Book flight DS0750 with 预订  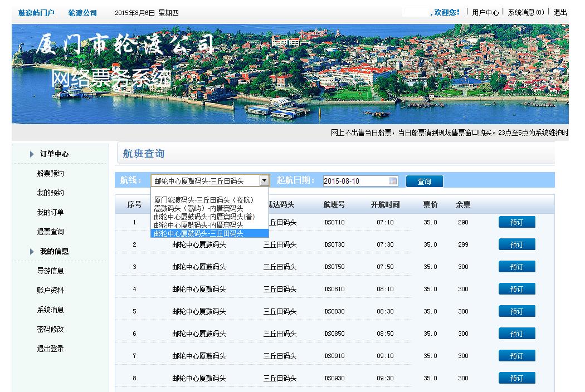point(516,267)
